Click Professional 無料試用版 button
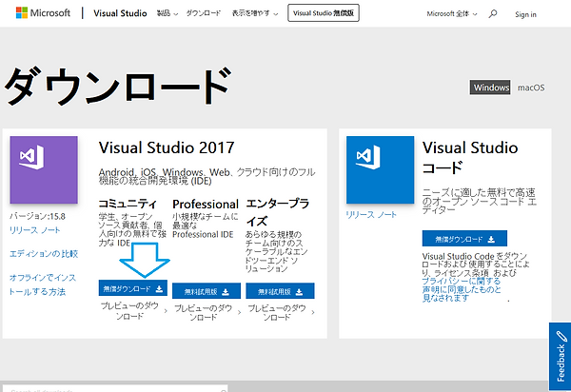 click(207, 291)
